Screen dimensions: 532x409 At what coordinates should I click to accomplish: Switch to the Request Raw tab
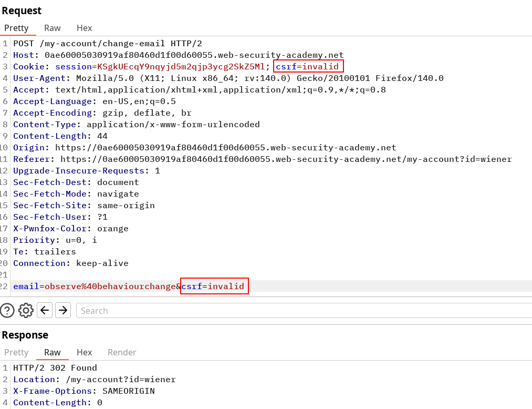coord(52,28)
